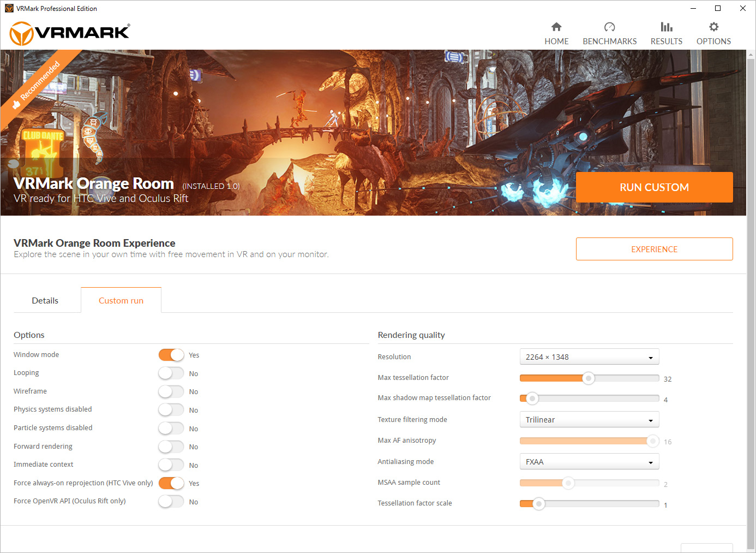Open Benchmarks via the gauge icon
Screen dimensions: 756x553
pyautogui.click(x=610, y=27)
